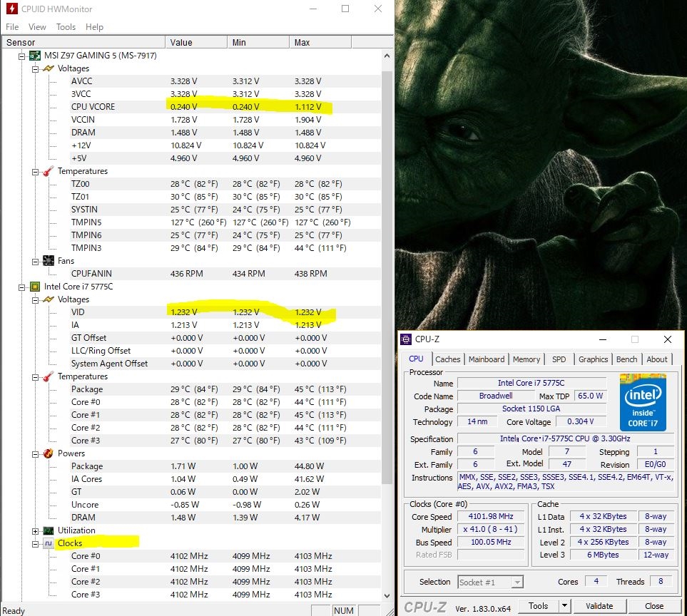Click the Close button in CPU-Z
The width and height of the screenshot is (687, 616).
(x=654, y=606)
